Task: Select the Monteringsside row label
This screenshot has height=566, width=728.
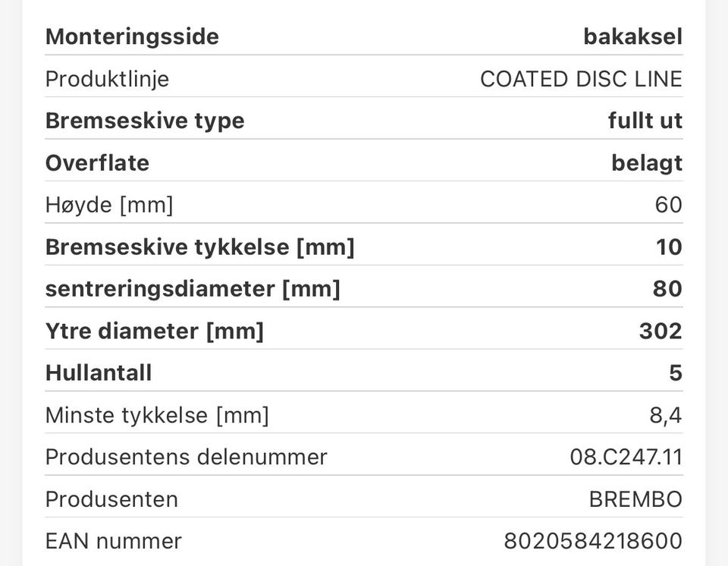Action: [132, 37]
